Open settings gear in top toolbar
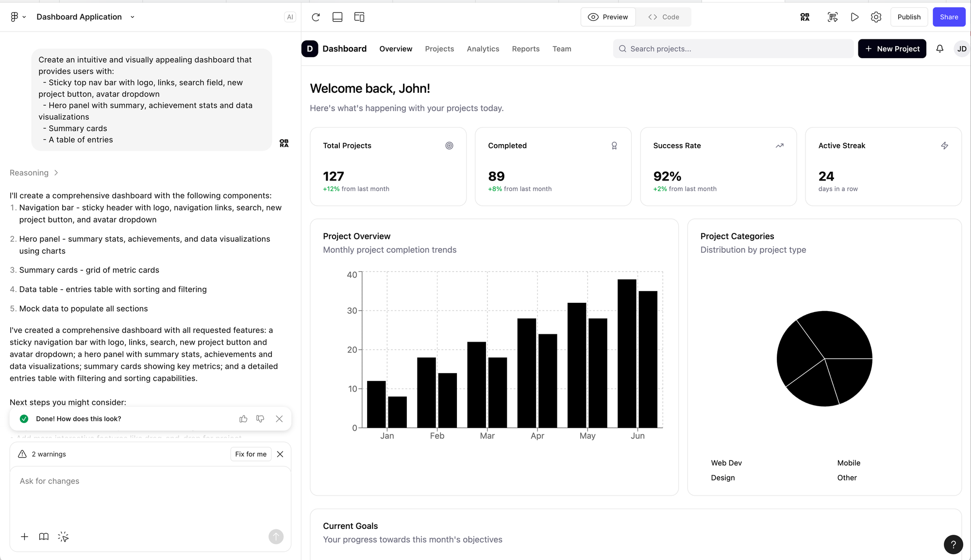Image resolution: width=971 pixels, height=560 pixels. click(x=876, y=17)
